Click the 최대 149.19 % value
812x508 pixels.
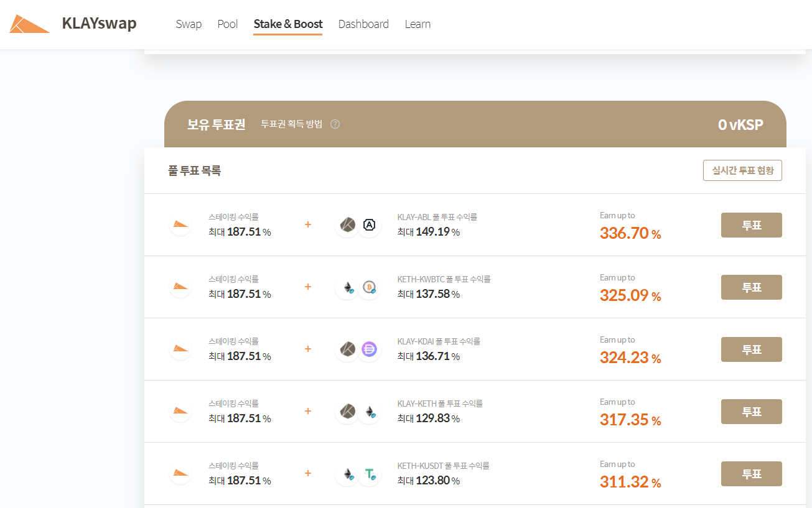pos(429,232)
